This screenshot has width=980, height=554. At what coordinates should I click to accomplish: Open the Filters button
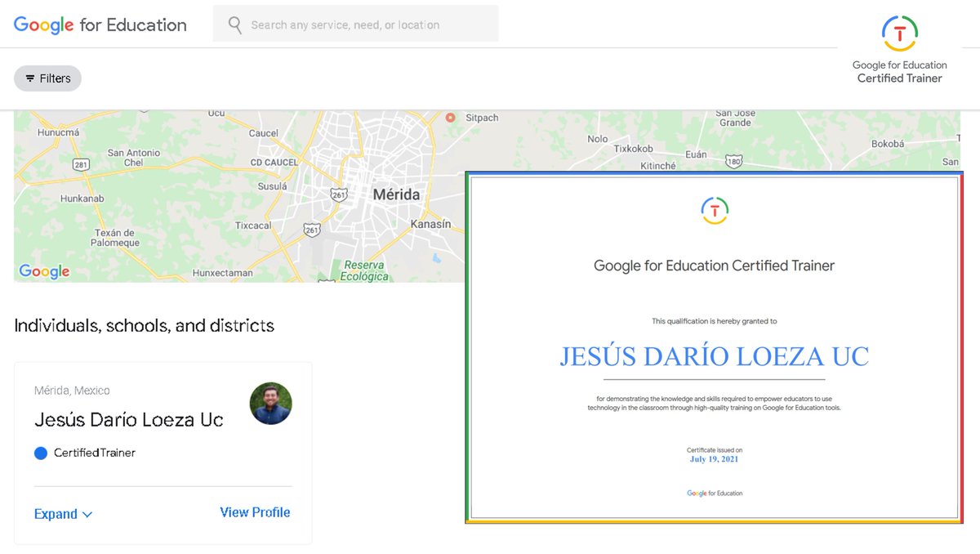[47, 78]
